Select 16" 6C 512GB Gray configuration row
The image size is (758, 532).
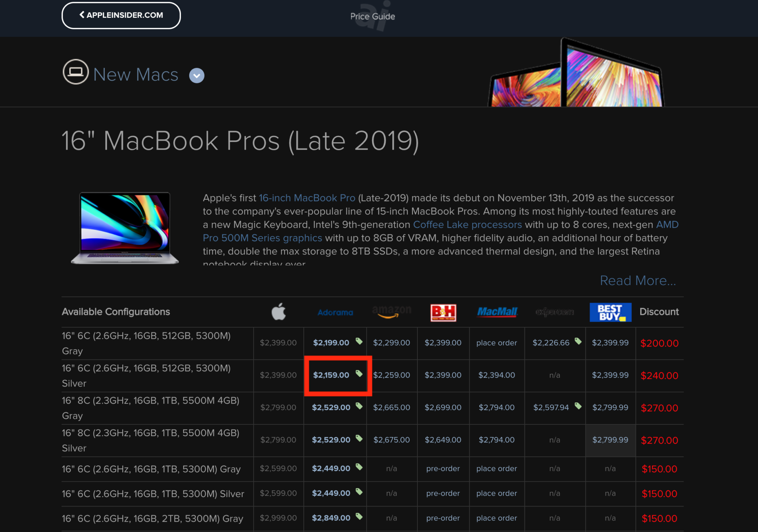147,343
